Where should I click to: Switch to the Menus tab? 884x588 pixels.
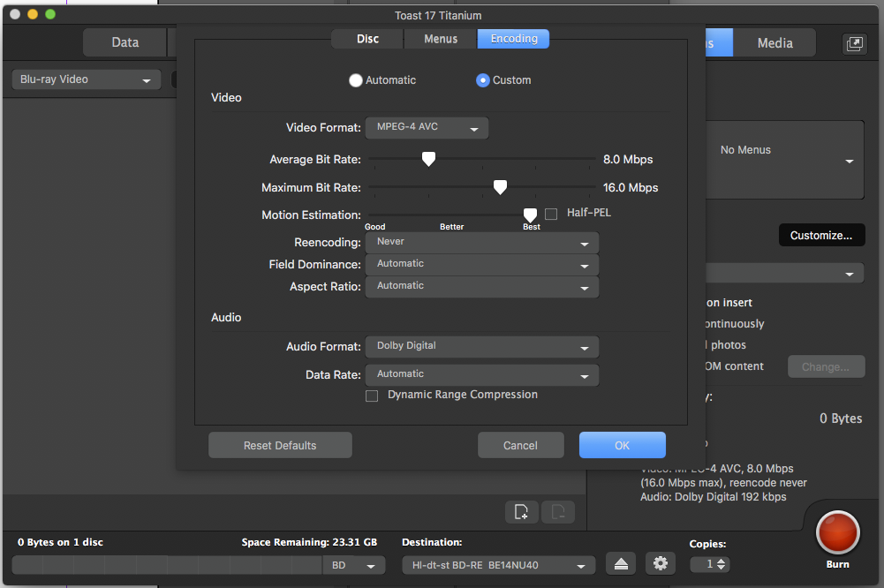[x=441, y=39]
